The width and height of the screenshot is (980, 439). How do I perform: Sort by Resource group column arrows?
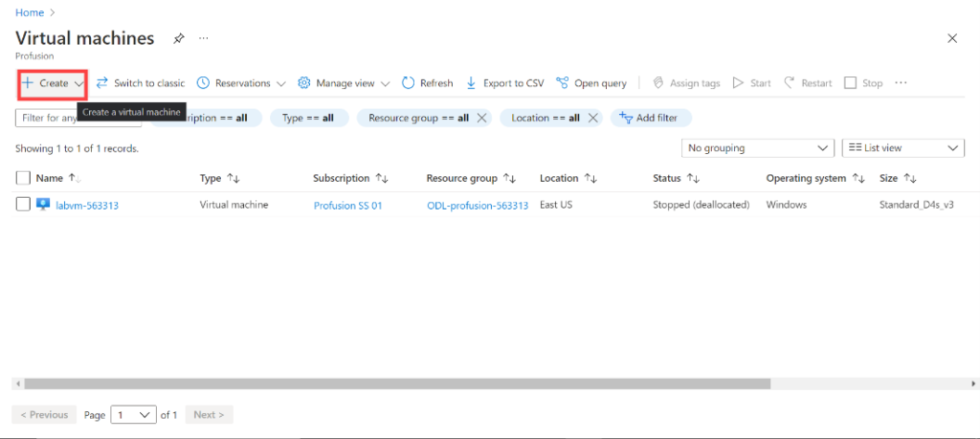click(x=509, y=179)
